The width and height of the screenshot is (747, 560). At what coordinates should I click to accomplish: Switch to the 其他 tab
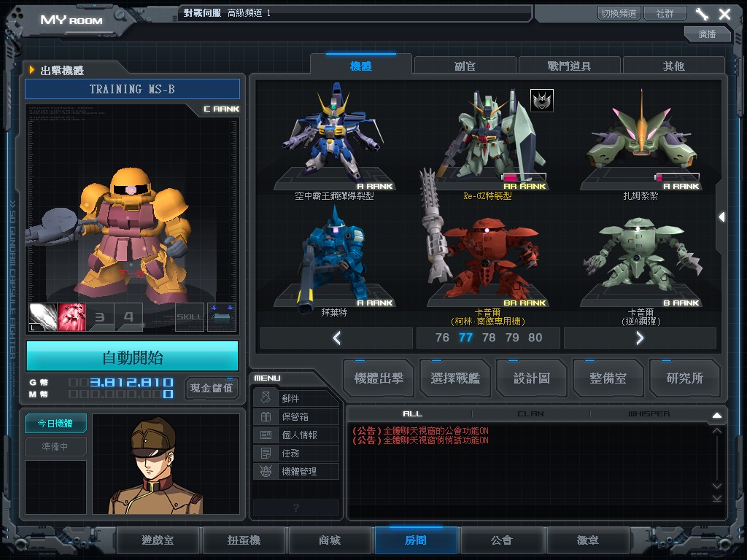(x=673, y=66)
